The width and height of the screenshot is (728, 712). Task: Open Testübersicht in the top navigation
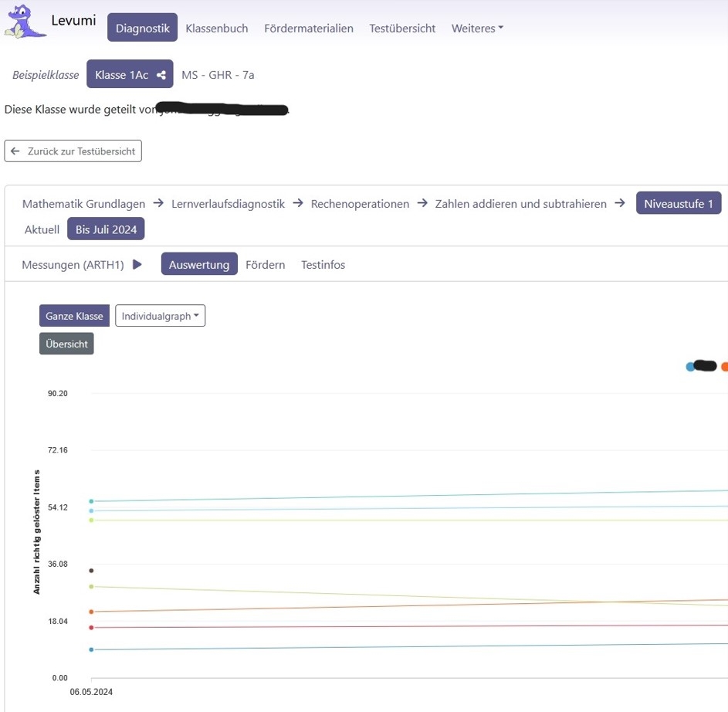coord(402,28)
